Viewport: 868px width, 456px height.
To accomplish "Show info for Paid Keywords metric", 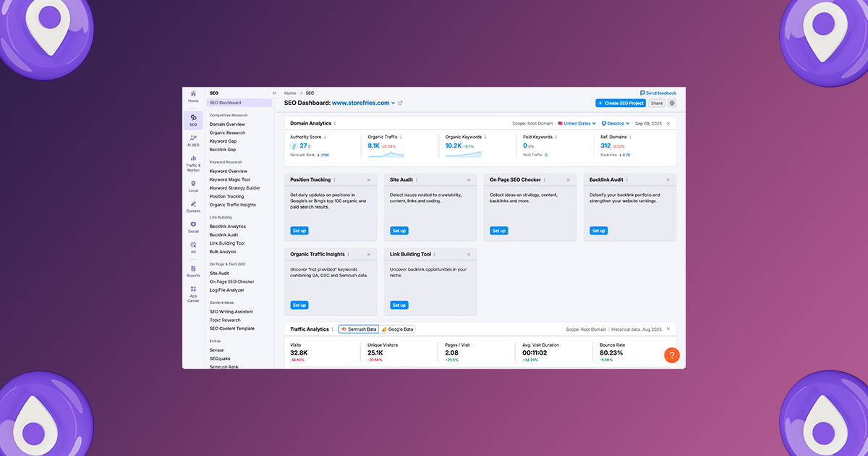I will tap(557, 137).
